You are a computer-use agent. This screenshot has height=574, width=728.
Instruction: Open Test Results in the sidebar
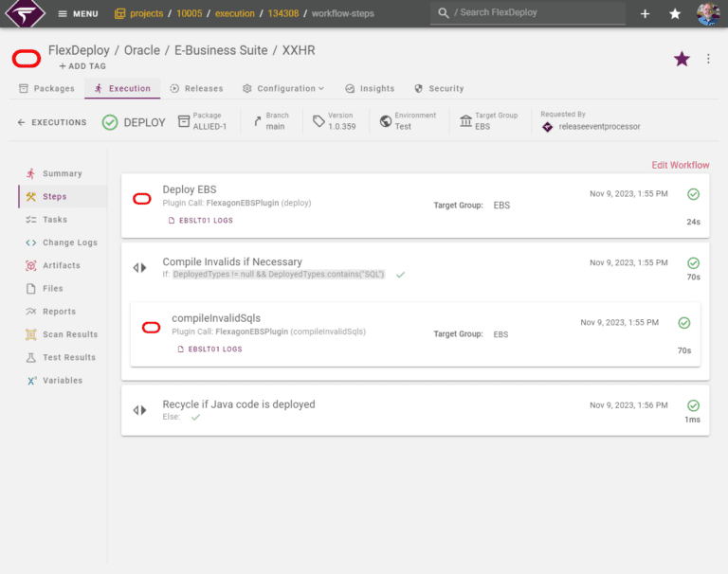point(61,357)
